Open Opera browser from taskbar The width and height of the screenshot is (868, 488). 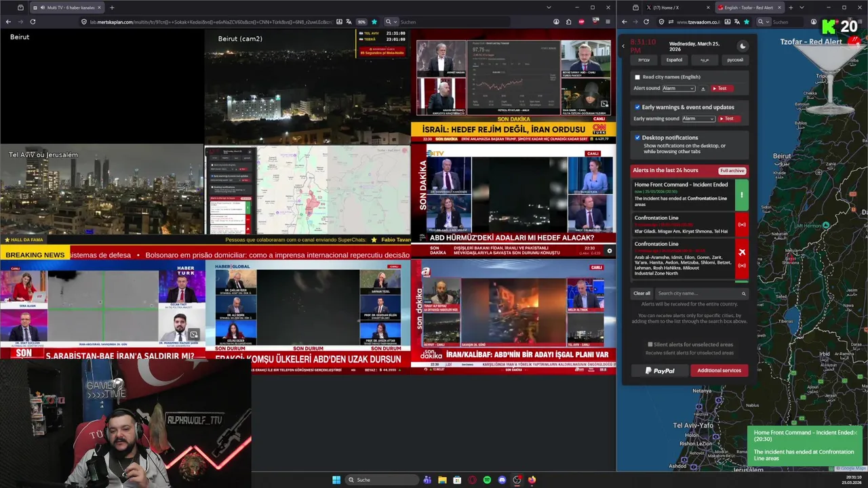pyautogui.click(x=472, y=480)
